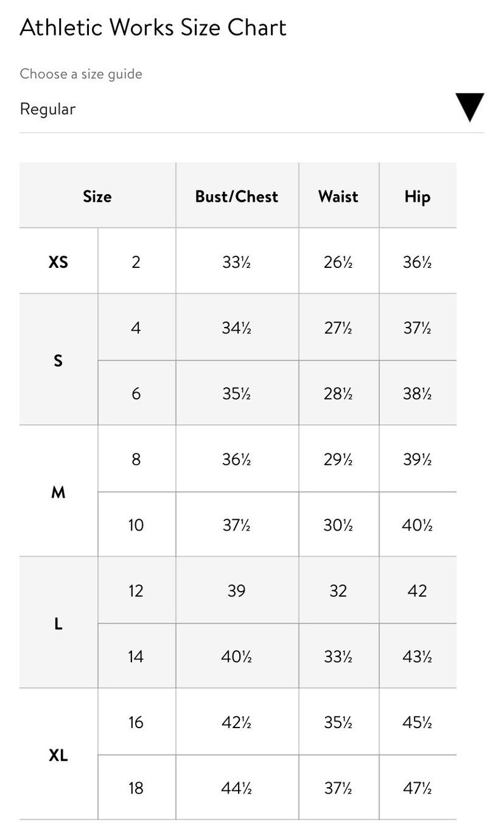The width and height of the screenshot is (504, 831).
Task: Select the Hip column header
Action: click(x=418, y=196)
